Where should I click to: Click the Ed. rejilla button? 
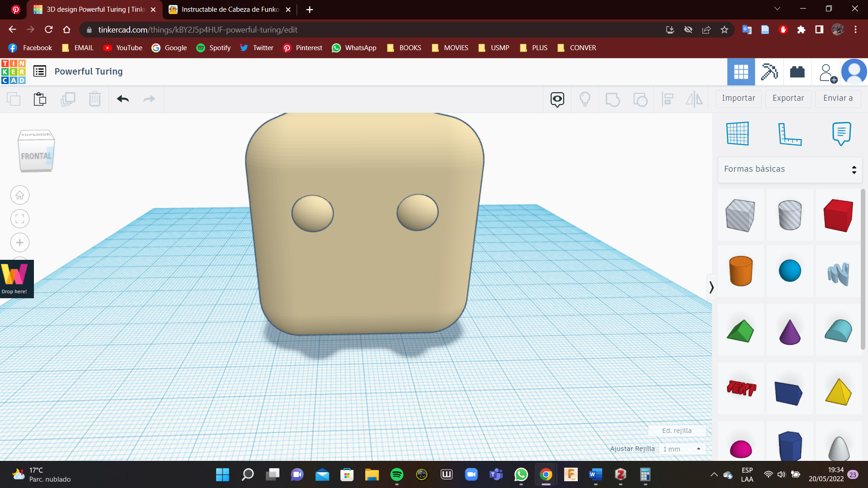click(x=677, y=431)
